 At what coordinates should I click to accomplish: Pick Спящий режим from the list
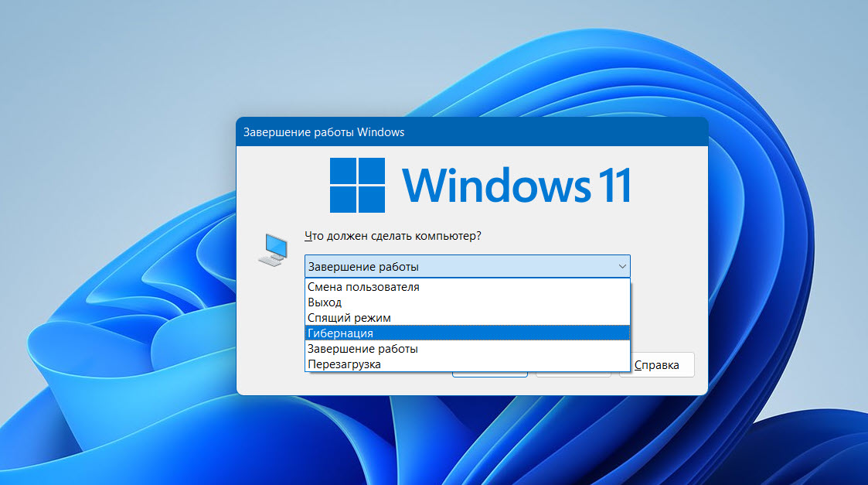click(x=467, y=318)
